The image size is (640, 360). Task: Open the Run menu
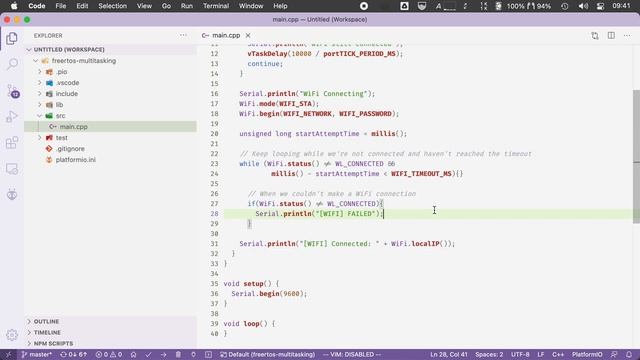tap(187, 6)
